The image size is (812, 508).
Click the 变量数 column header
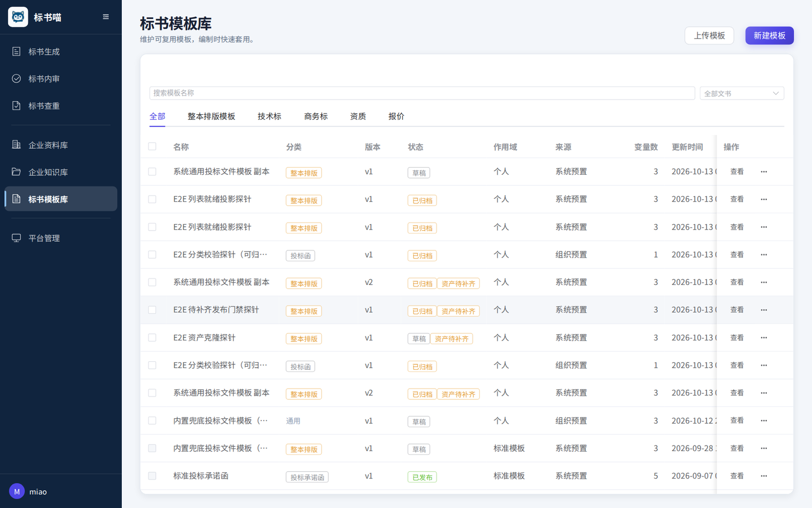(x=646, y=147)
